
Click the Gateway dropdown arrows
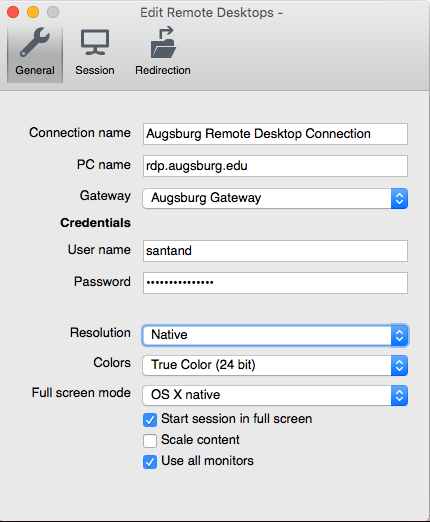[399, 198]
